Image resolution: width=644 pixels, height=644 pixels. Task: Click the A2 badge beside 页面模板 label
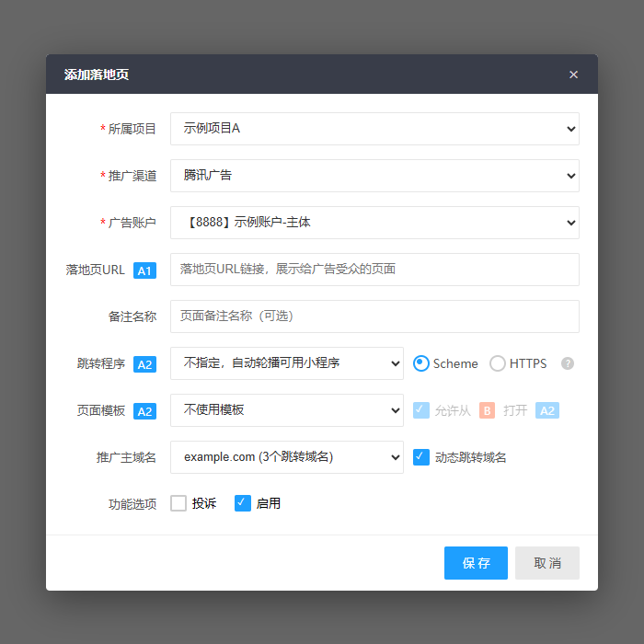144,410
